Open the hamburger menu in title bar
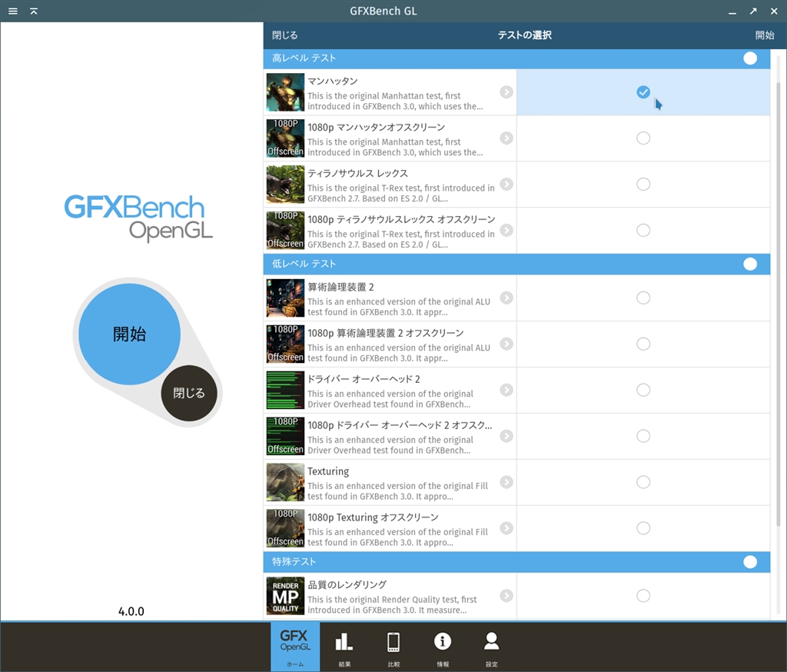 13,11
